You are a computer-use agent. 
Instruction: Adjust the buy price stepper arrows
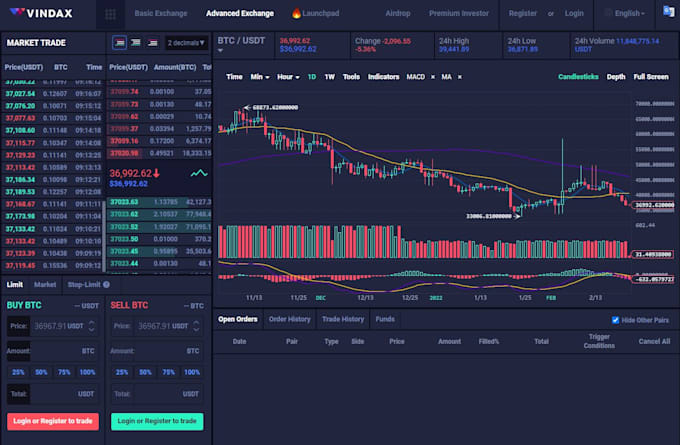(92, 326)
